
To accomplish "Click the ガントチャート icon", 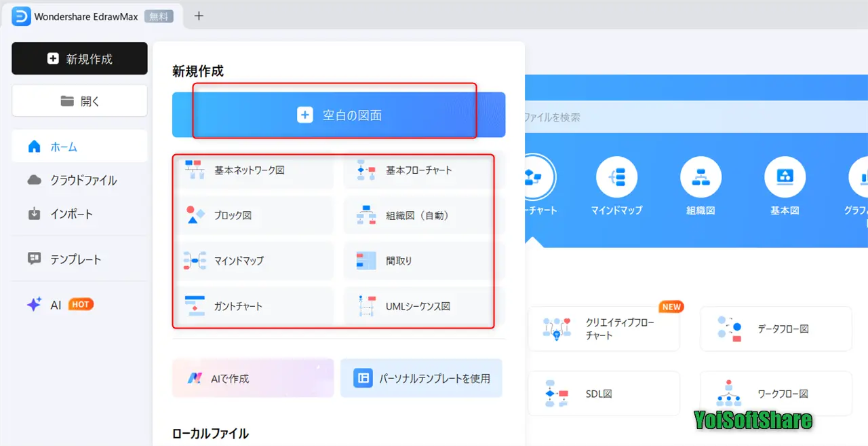I will 195,306.
